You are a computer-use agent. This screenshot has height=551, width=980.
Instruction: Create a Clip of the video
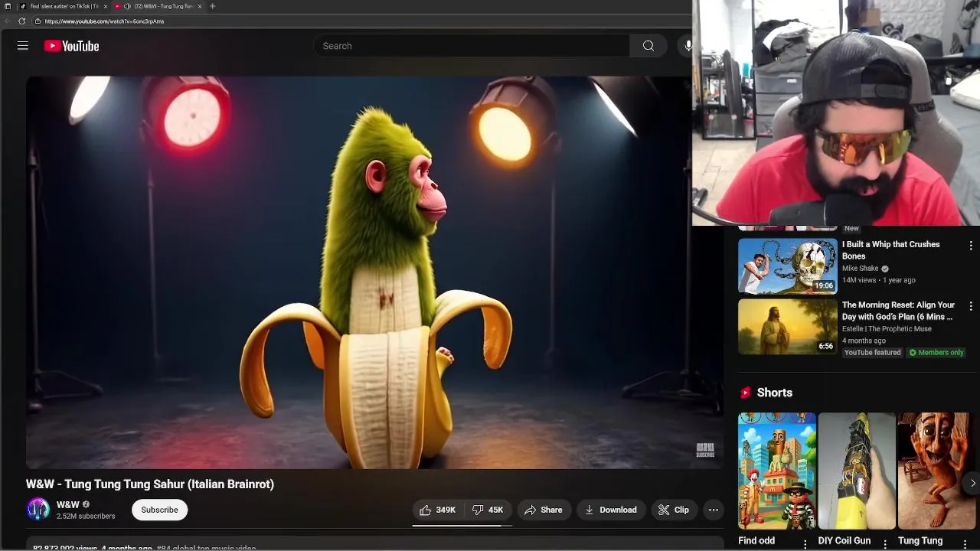click(x=674, y=510)
